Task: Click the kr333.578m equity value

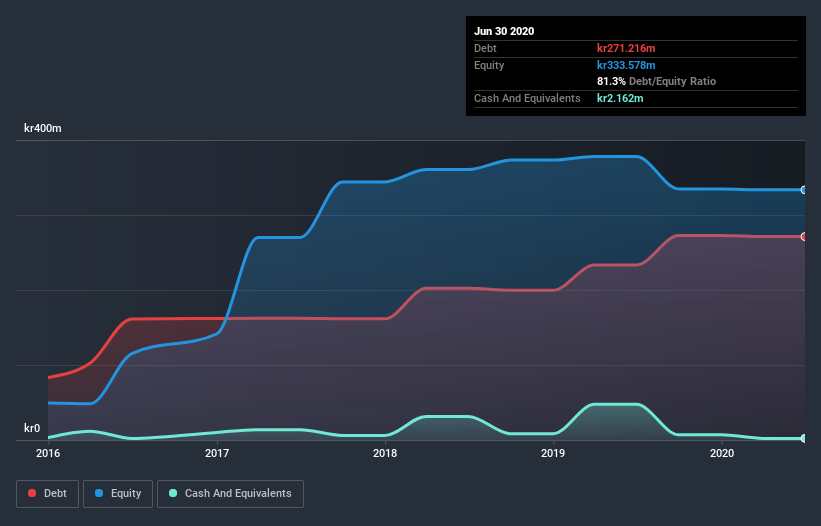Action: (626, 65)
